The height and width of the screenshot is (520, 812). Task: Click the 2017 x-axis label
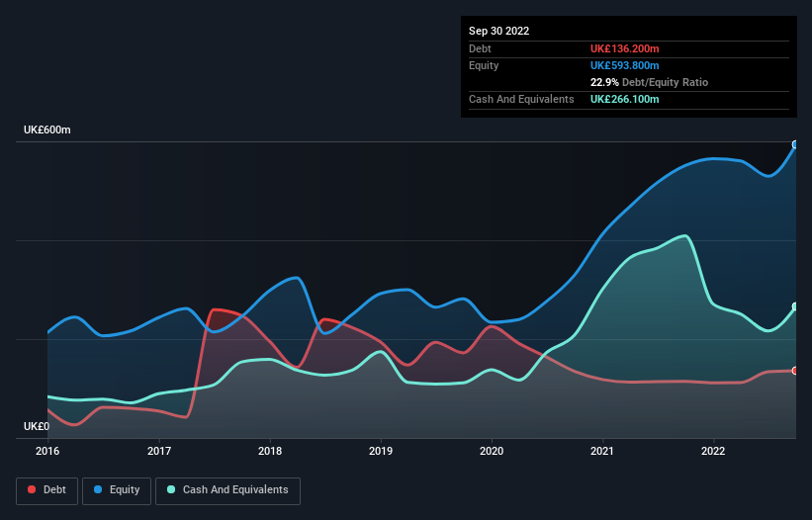click(159, 451)
